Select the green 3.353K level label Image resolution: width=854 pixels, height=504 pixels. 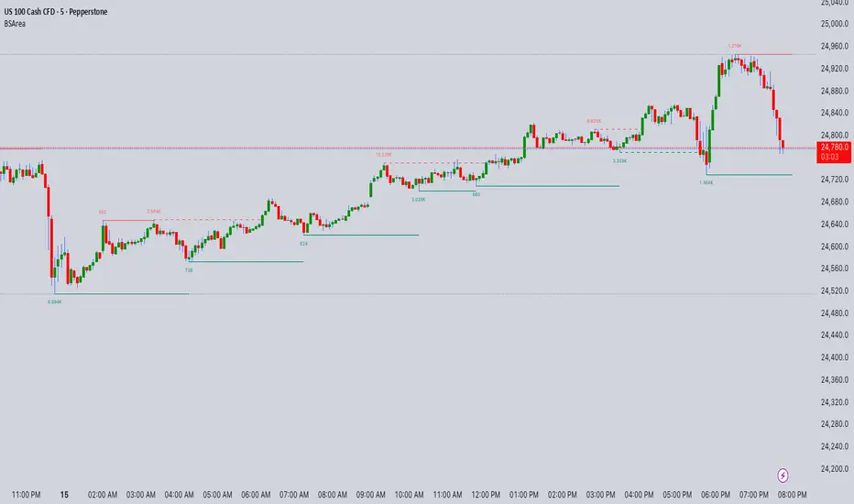click(x=620, y=159)
